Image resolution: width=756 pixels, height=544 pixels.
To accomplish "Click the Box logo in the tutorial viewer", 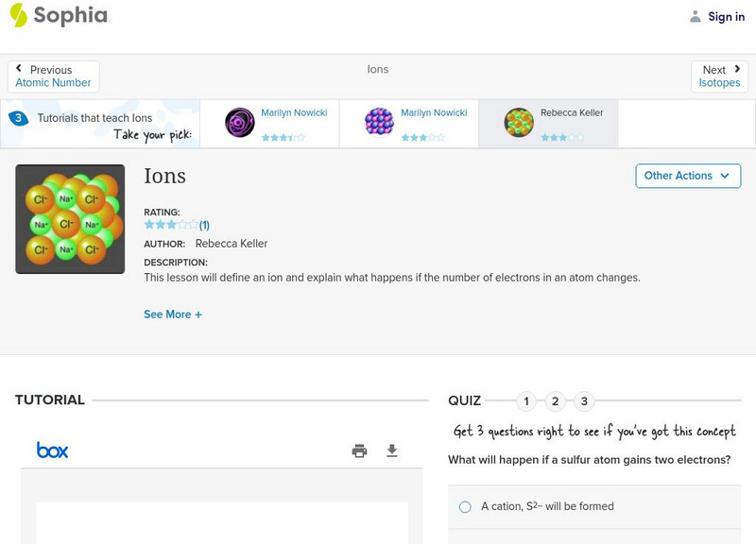I will point(52,450).
